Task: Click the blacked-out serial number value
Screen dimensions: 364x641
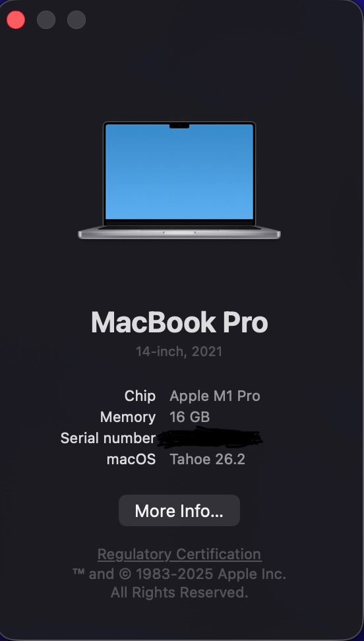Action: [x=210, y=437]
